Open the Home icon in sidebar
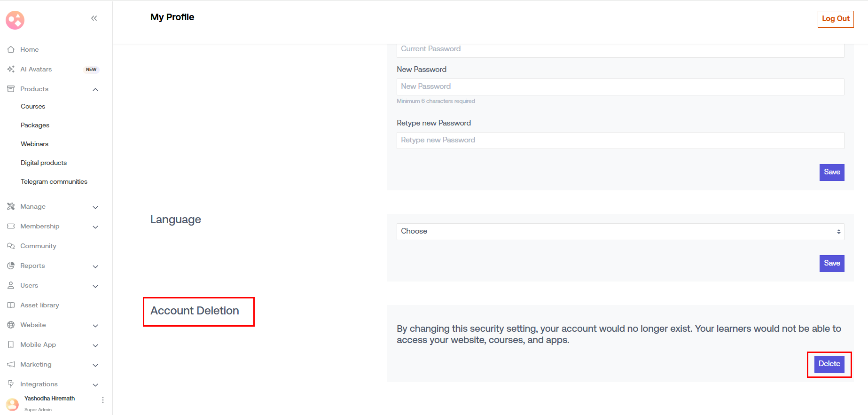This screenshot has height=415, width=868. (11, 49)
